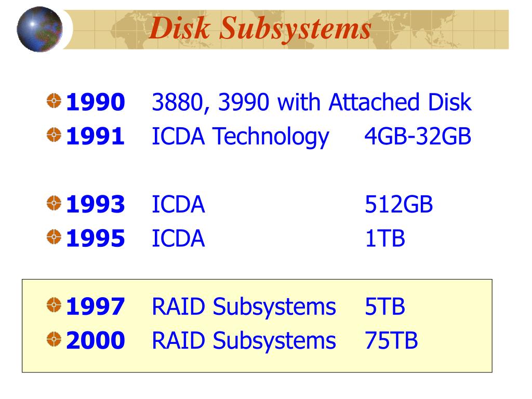Screen dimensions: 532x399
Task: Select the year 1990 text
Action: click(96, 102)
